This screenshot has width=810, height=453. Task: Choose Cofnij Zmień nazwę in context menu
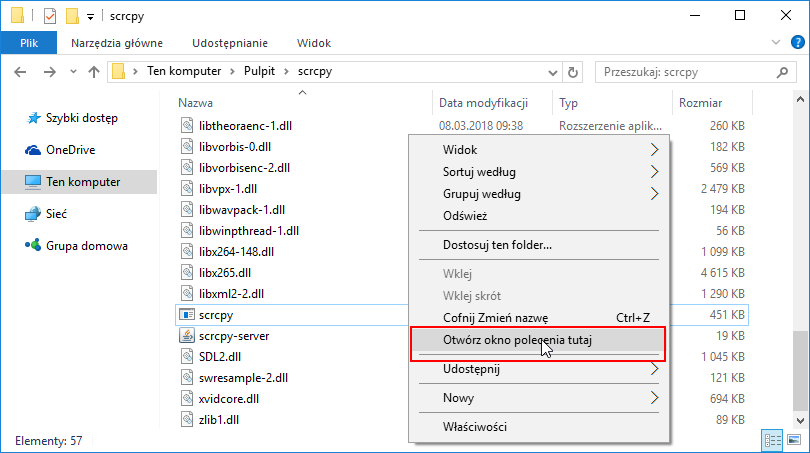[x=539, y=318]
